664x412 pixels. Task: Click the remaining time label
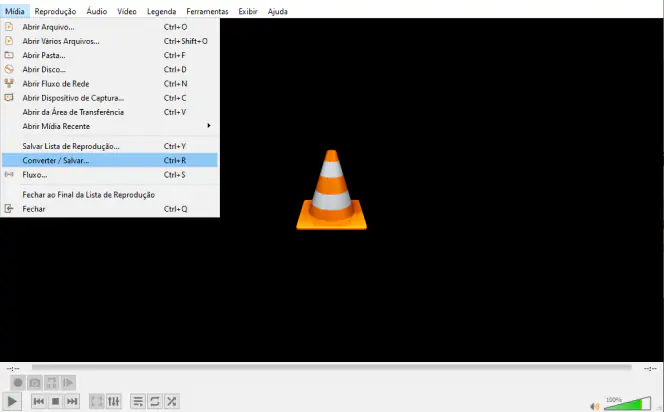[650, 368]
